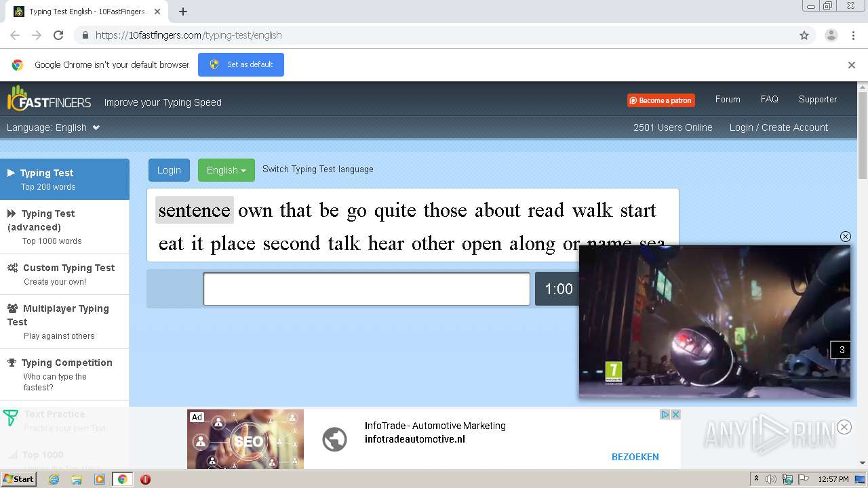Dismiss the default browser notification bar

click(x=852, y=65)
